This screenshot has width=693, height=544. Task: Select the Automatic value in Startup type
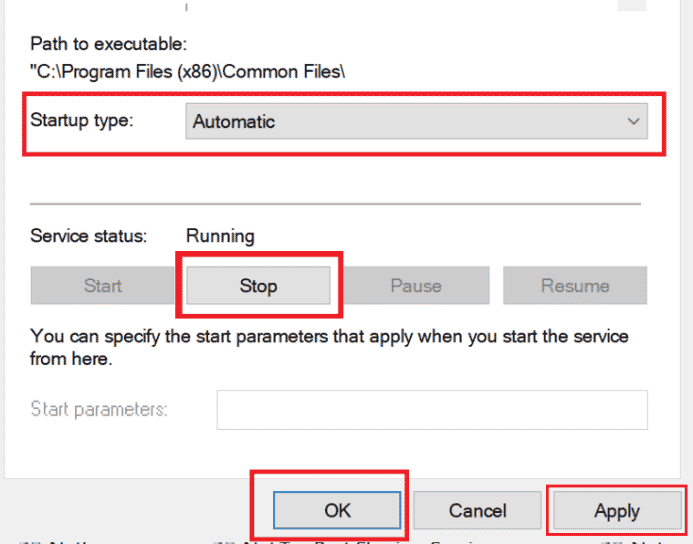tap(234, 122)
